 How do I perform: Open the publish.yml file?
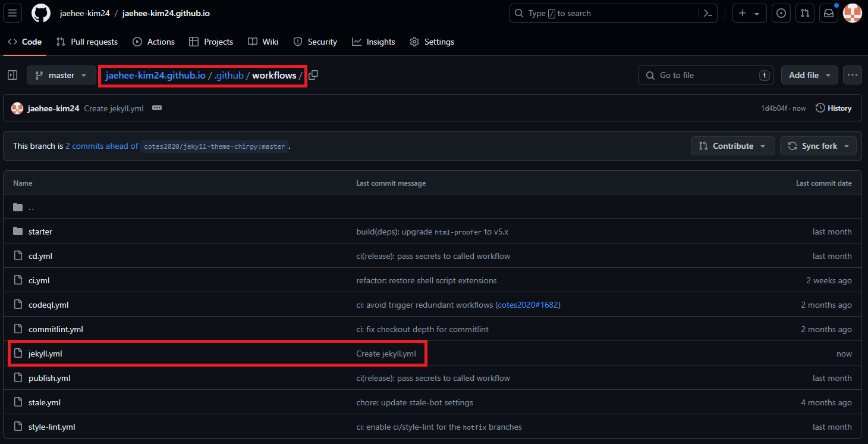click(49, 378)
